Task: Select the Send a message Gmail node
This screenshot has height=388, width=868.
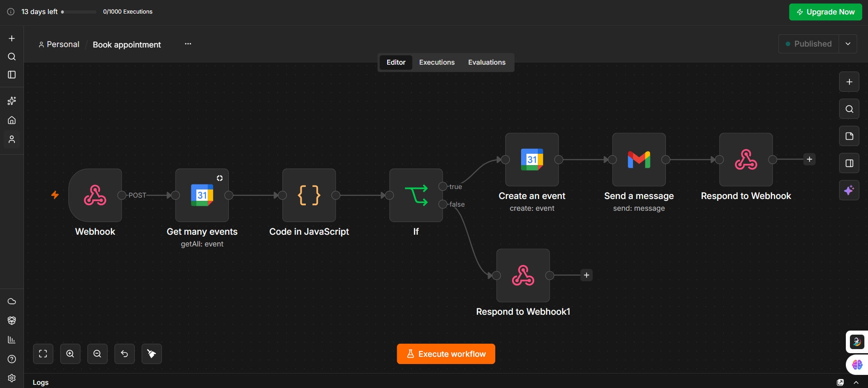Action: pos(639,160)
